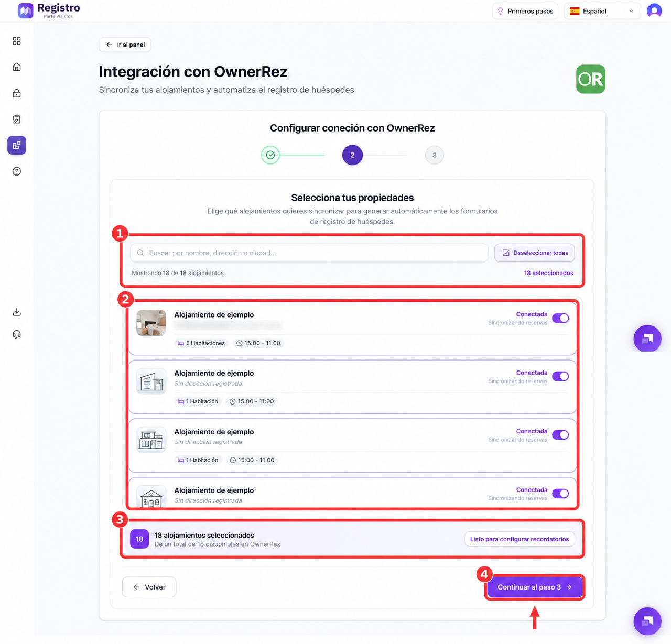This screenshot has width=671, height=644.
Task: Select step 2 in the progress stepper
Action: 352,155
